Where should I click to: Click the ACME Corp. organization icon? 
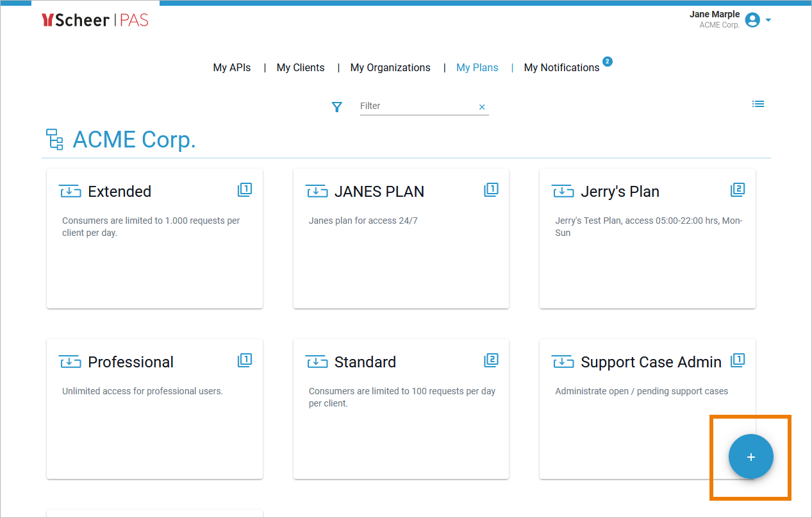pos(54,139)
